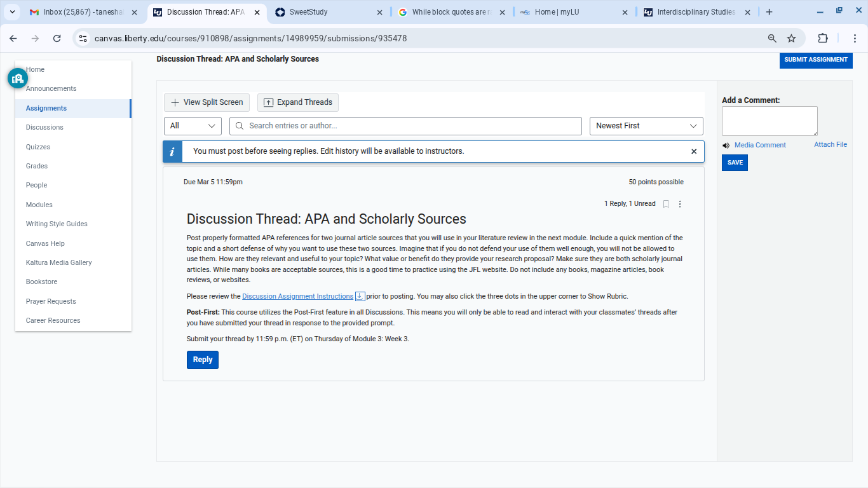Open Career Resources in course menu

tap(53, 320)
